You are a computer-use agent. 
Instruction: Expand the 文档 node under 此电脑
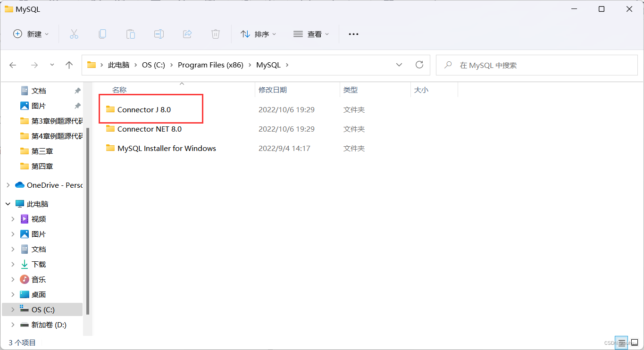coord(13,249)
